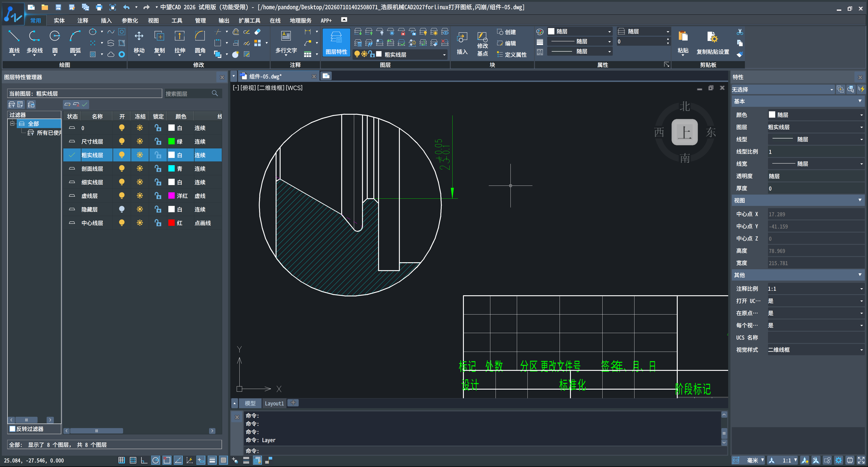Turn off the 中心线层 layer bulb
868x467 pixels.
(x=122, y=222)
